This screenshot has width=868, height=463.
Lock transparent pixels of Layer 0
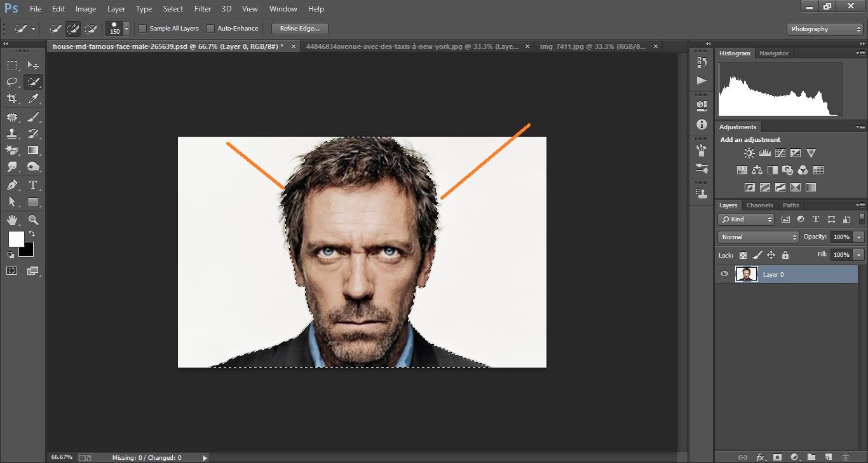tap(742, 254)
